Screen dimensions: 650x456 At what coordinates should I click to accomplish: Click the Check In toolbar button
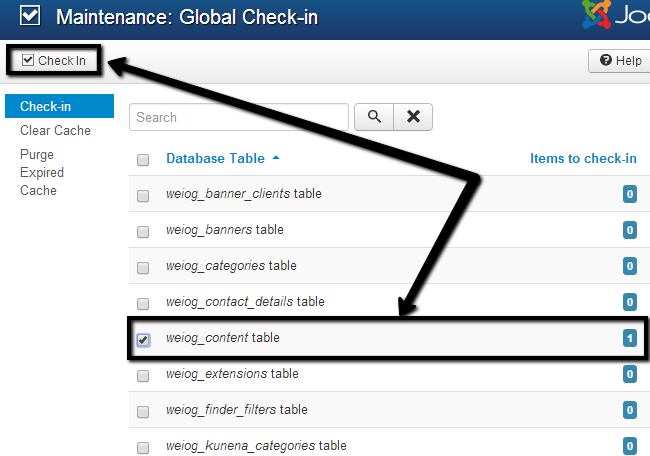point(54,61)
